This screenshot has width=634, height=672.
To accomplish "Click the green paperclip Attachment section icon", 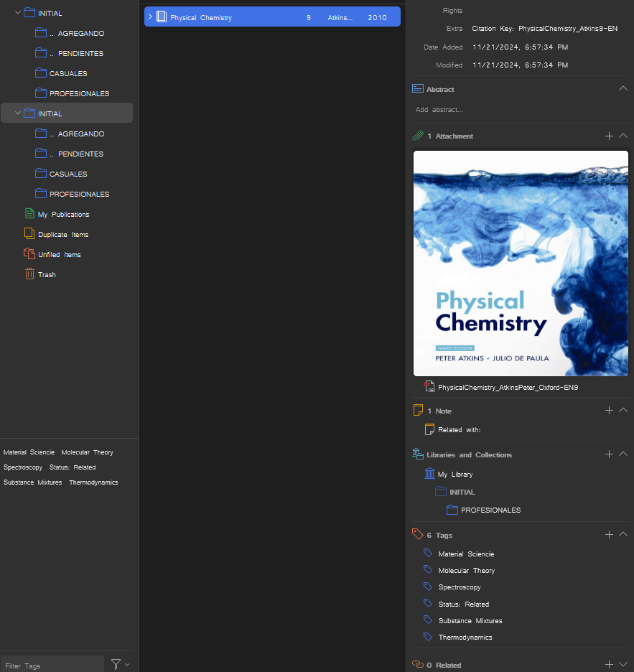I will [418, 136].
